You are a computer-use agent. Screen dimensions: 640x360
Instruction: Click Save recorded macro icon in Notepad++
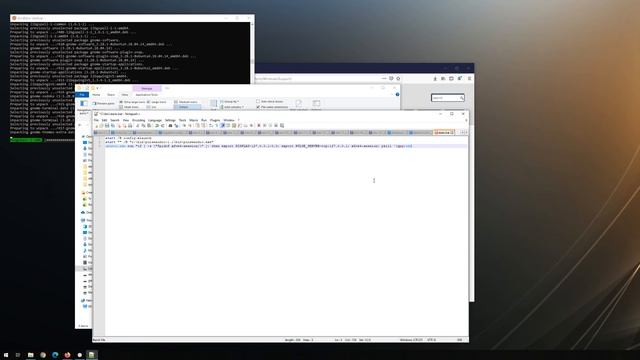coord(282,126)
